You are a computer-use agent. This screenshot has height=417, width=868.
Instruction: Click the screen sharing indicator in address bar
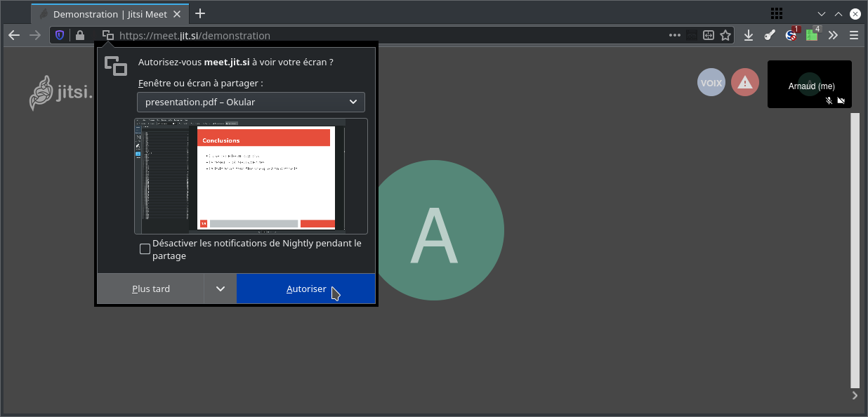[107, 35]
